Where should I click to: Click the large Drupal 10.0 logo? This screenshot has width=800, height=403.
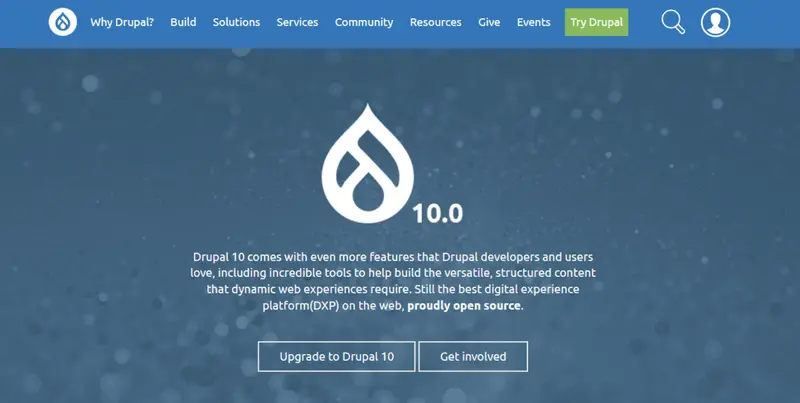point(392,164)
